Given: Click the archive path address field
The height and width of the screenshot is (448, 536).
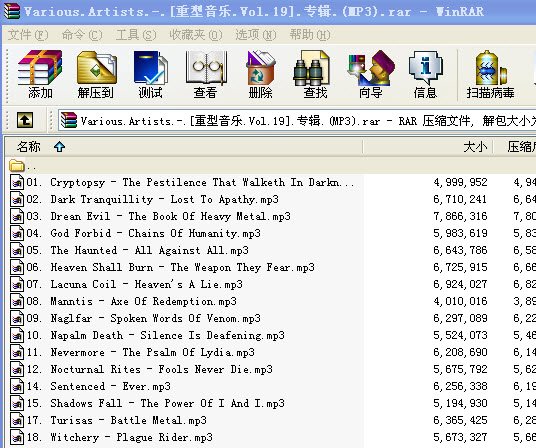Looking at the screenshot, I should click(x=297, y=121).
